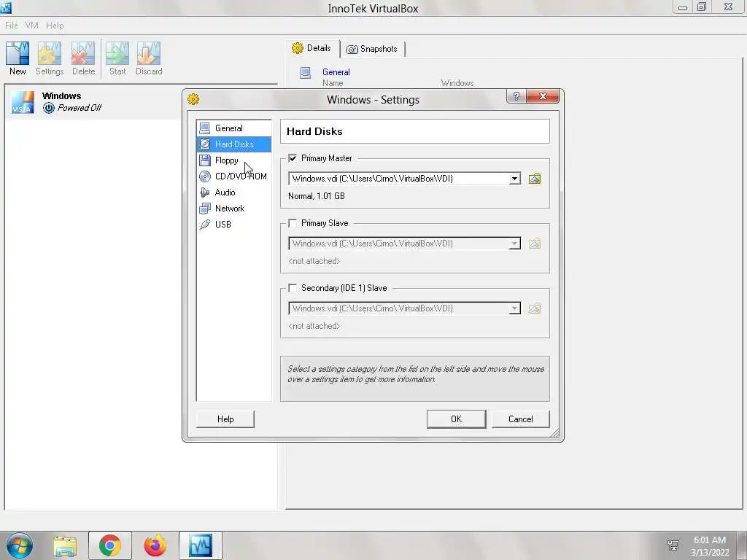The image size is (747, 560).
Task: Open CD/DVD-ROM settings category
Action: coord(234,176)
